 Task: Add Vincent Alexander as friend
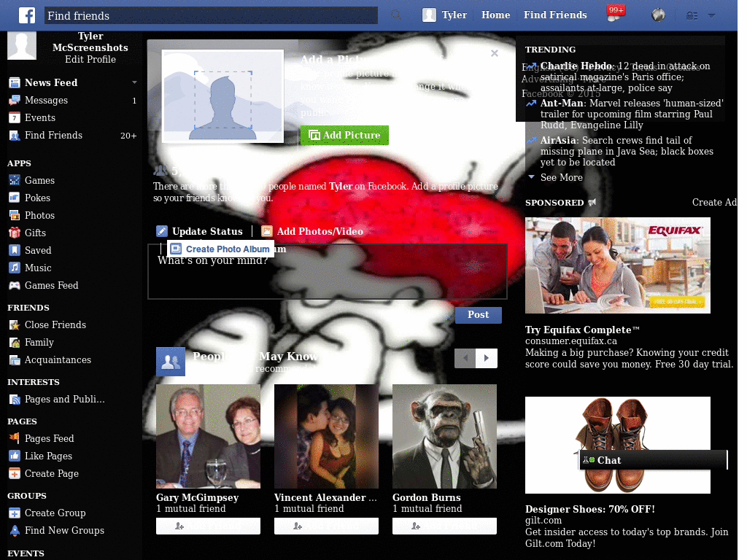tap(326, 526)
